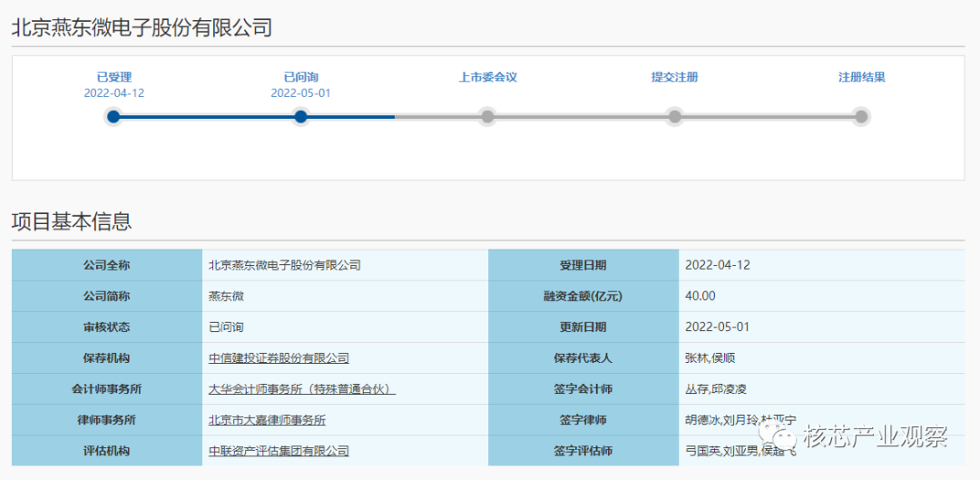Click the 保荐机构 header cell
Image resolution: width=980 pixels, height=480 pixels.
[107, 358]
